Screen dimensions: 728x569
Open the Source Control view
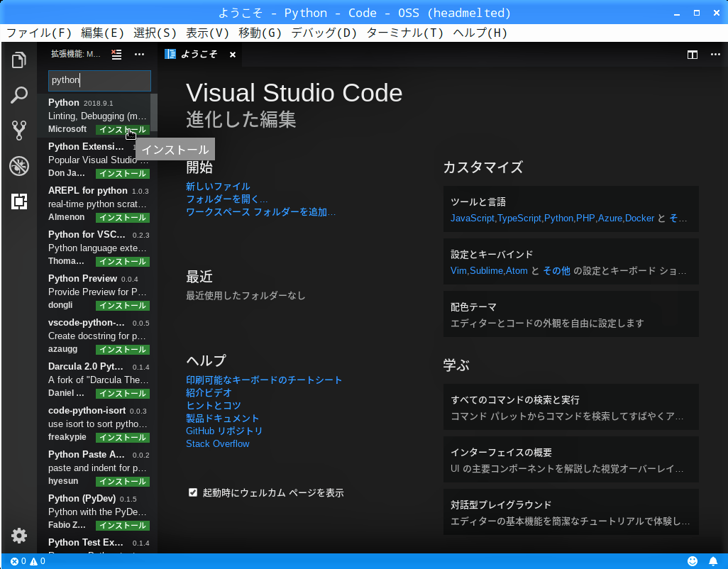click(x=19, y=131)
